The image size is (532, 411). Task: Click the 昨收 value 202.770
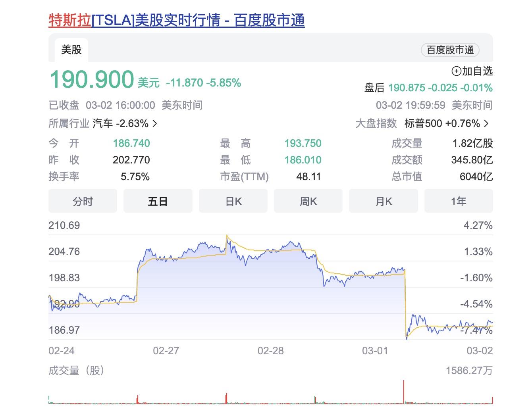point(131,160)
